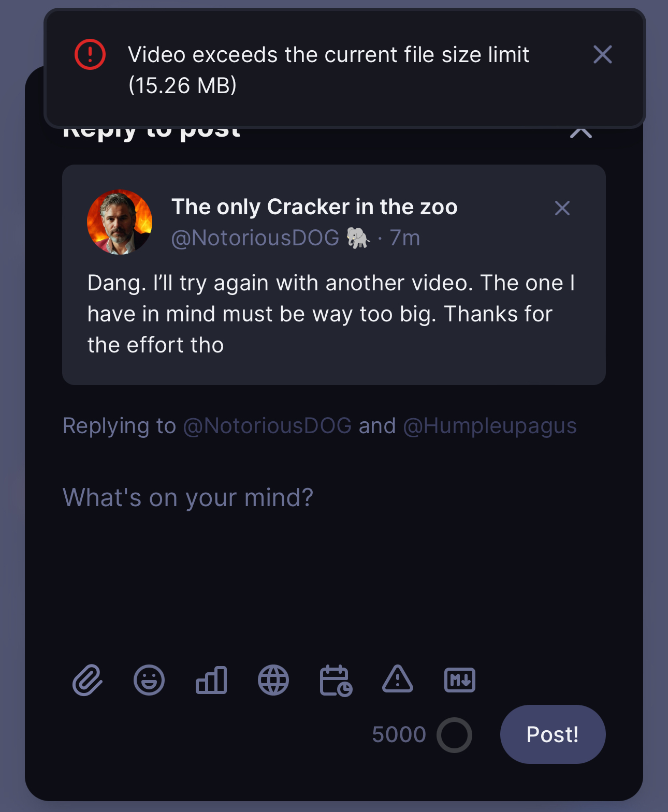Dismiss the video size limit notification
The height and width of the screenshot is (812, 668).
point(602,54)
